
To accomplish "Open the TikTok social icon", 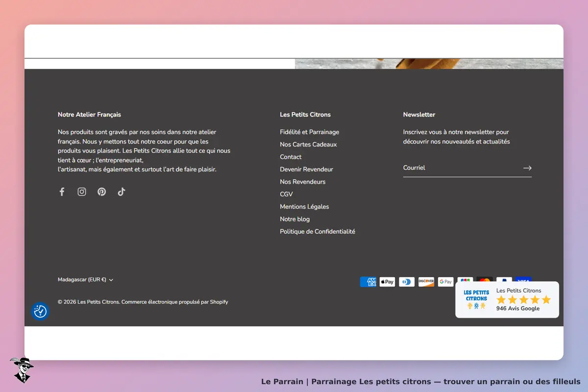I will click(x=122, y=192).
